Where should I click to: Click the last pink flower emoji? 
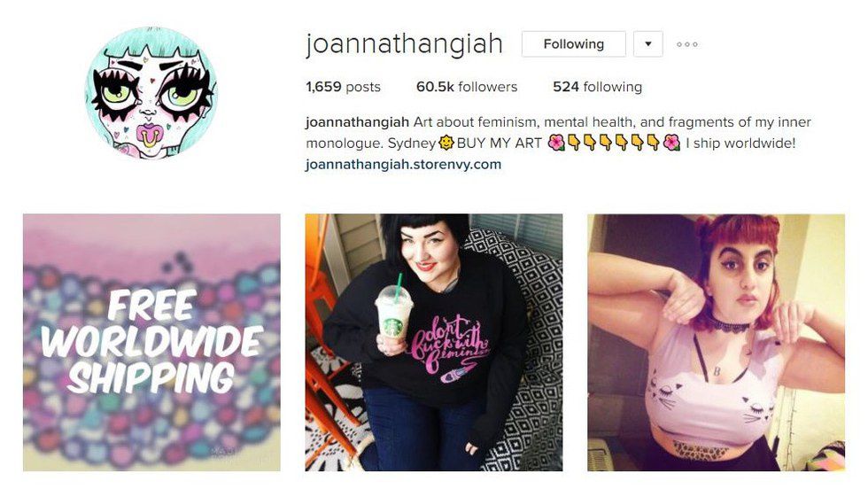[x=671, y=143]
